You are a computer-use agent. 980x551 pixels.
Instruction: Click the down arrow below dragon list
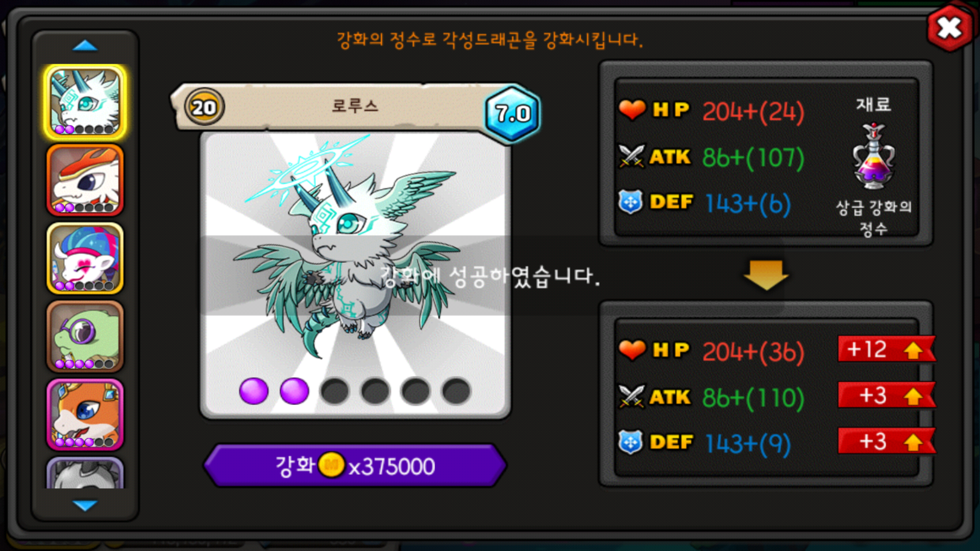pos(85,505)
